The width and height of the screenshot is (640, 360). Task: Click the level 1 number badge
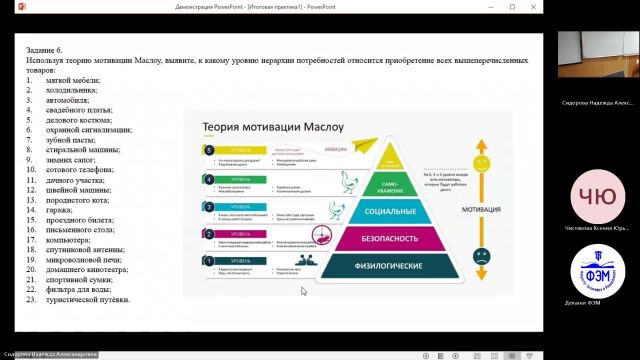[x=209, y=261]
